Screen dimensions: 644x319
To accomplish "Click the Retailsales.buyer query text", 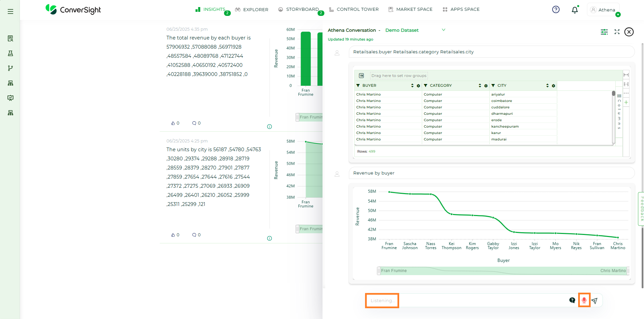I will [372, 52].
